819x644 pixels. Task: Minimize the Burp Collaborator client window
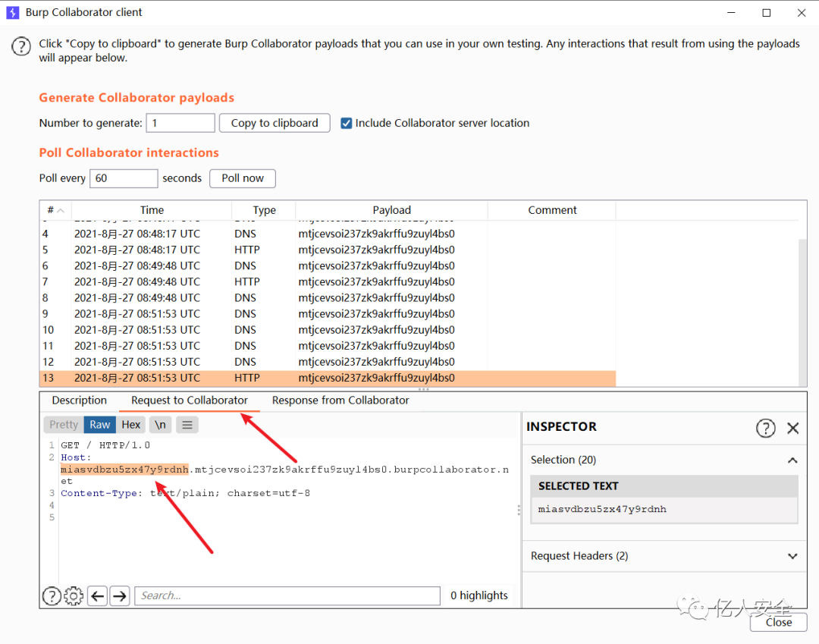(x=731, y=13)
